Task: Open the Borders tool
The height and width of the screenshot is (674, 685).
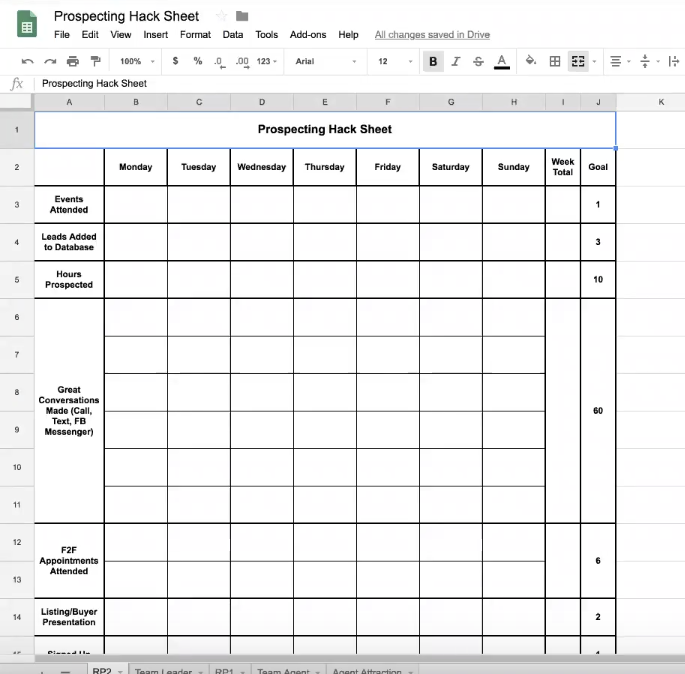Action: pyautogui.click(x=555, y=61)
